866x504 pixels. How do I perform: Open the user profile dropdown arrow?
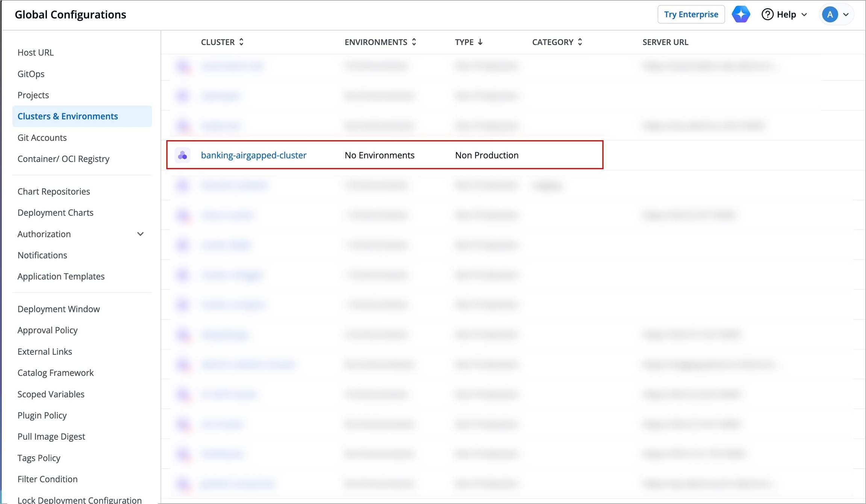tap(846, 15)
